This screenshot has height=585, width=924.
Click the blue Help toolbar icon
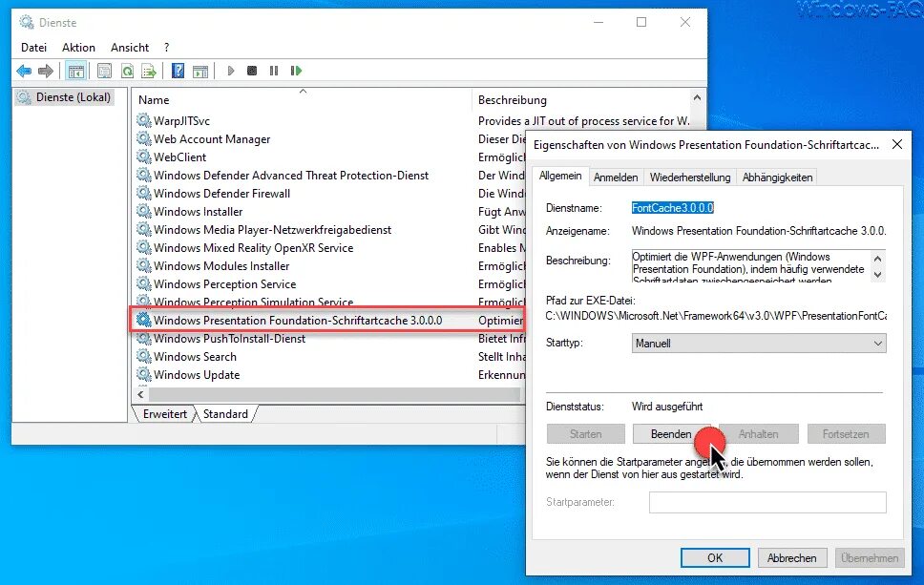click(178, 72)
